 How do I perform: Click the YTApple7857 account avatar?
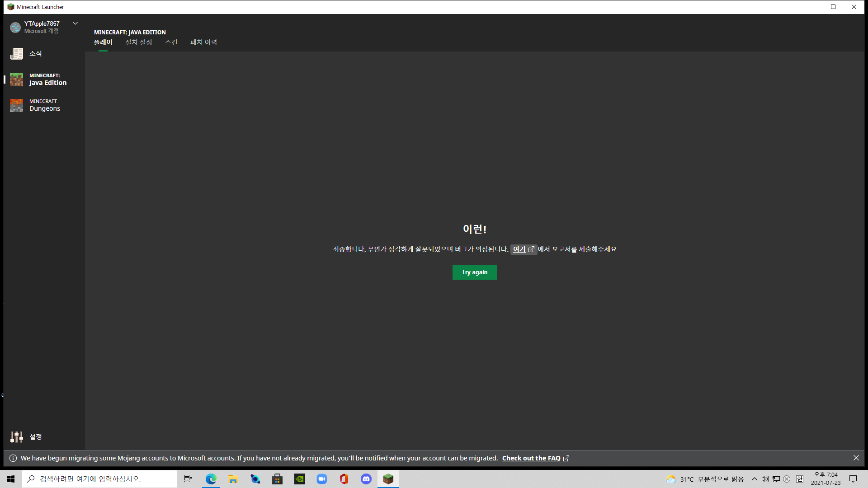click(x=15, y=28)
